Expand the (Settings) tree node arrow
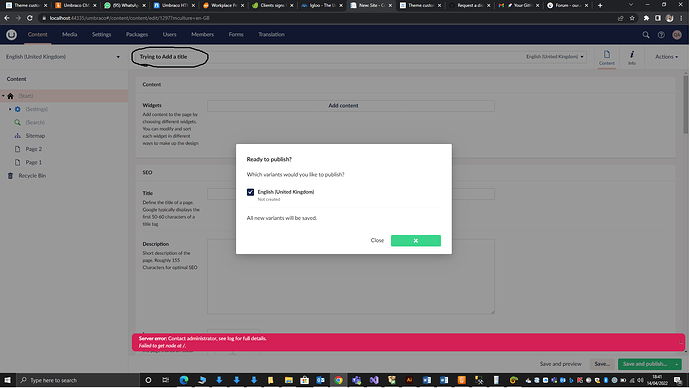Image resolution: width=690 pixels, height=388 pixels. click(x=10, y=109)
